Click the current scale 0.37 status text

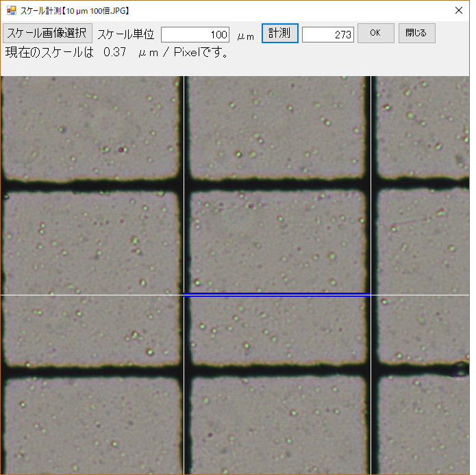pyautogui.click(x=116, y=53)
